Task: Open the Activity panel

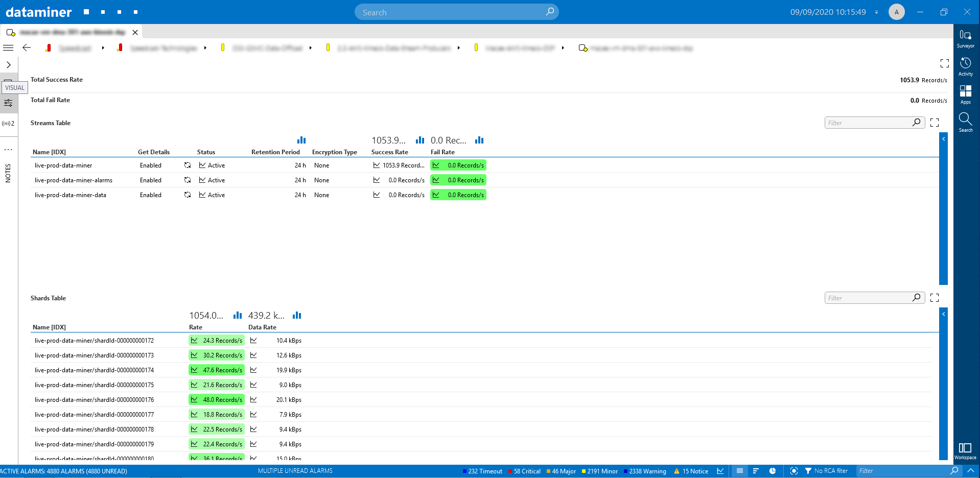Action: pos(965,66)
